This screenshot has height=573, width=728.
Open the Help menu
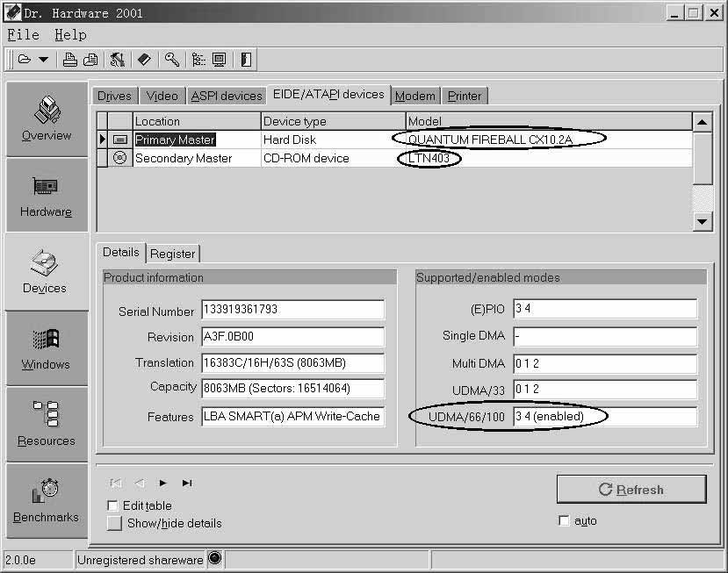click(x=70, y=35)
